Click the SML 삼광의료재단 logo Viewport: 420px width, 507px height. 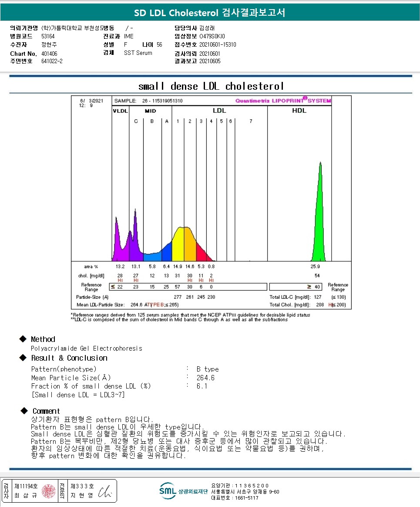click(x=183, y=491)
